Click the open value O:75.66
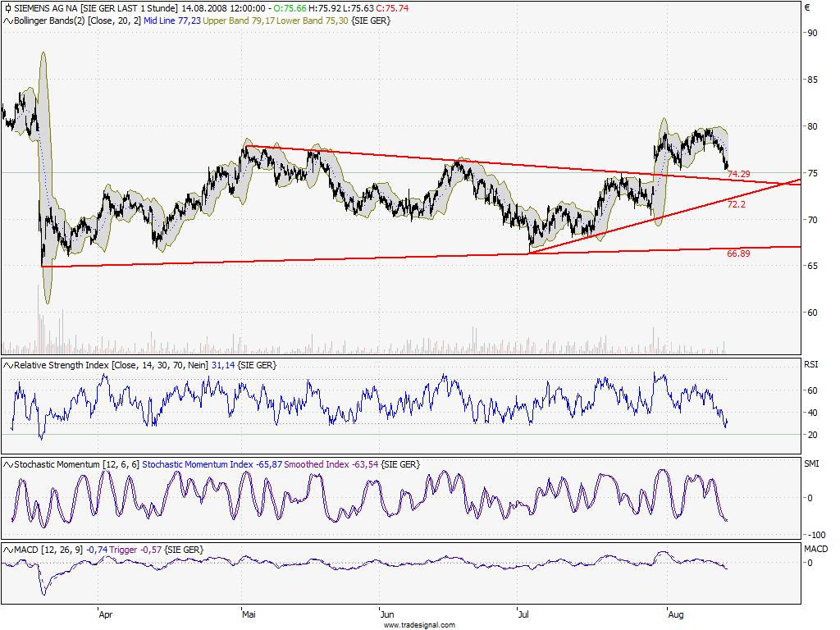840x630 pixels. point(290,8)
